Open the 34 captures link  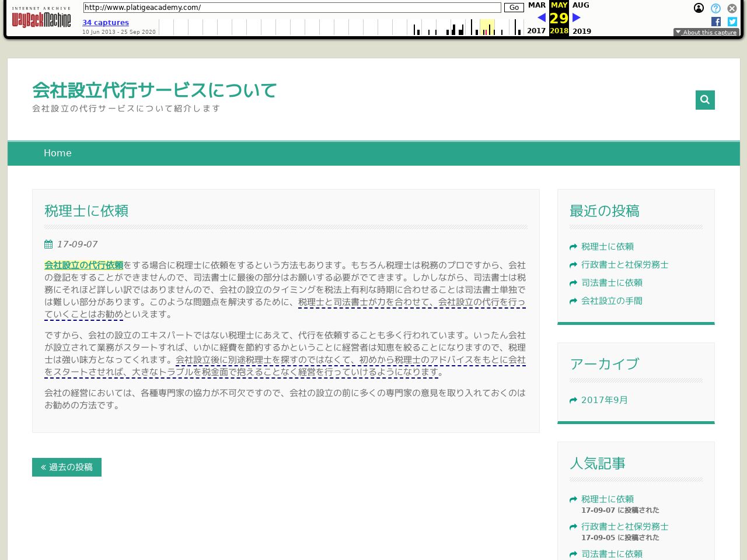click(106, 23)
